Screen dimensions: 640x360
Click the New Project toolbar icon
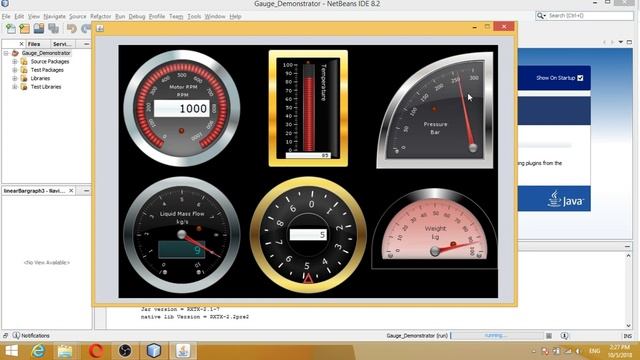24,29
